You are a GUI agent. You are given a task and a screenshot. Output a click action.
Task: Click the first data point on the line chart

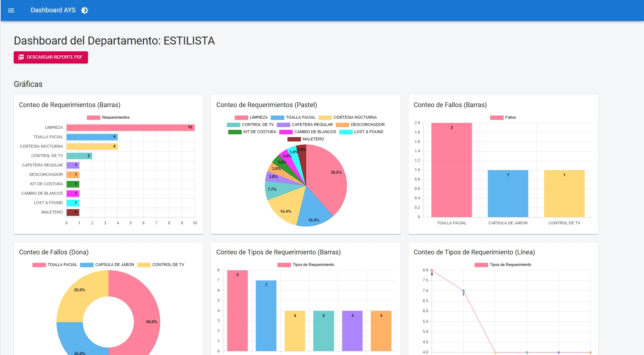(x=431, y=270)
